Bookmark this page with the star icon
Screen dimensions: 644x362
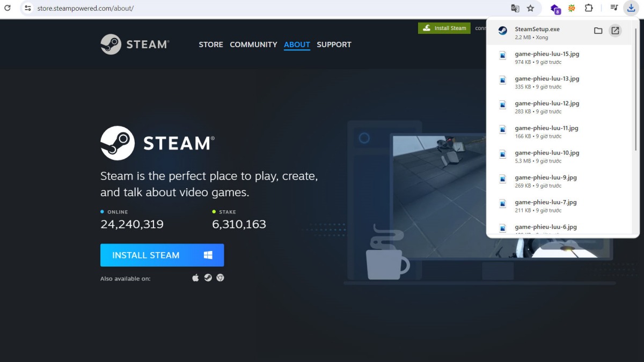pos(531,8)
